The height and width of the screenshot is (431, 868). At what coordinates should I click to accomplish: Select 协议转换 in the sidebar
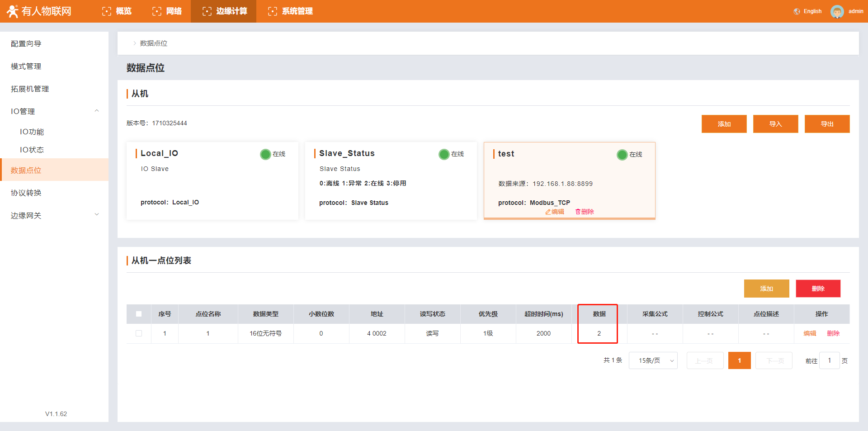pyautogui.click(x=26, y=193)
